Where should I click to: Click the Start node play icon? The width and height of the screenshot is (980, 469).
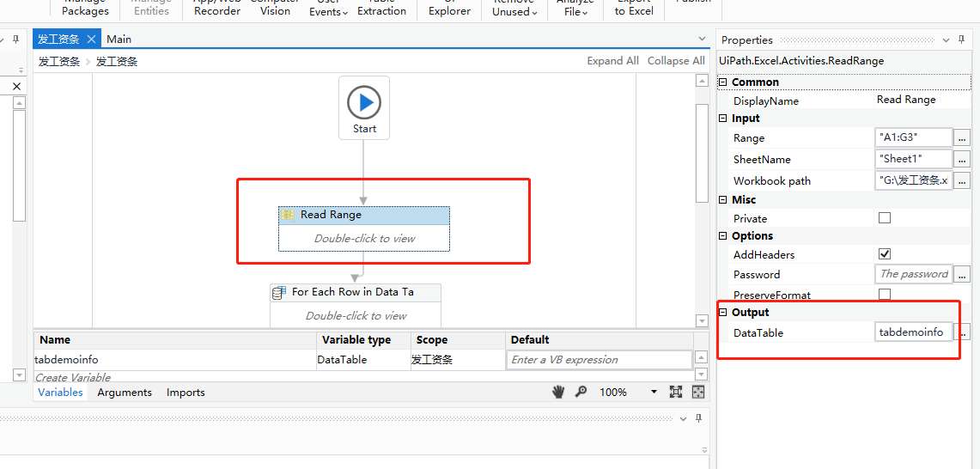(364, 102)
